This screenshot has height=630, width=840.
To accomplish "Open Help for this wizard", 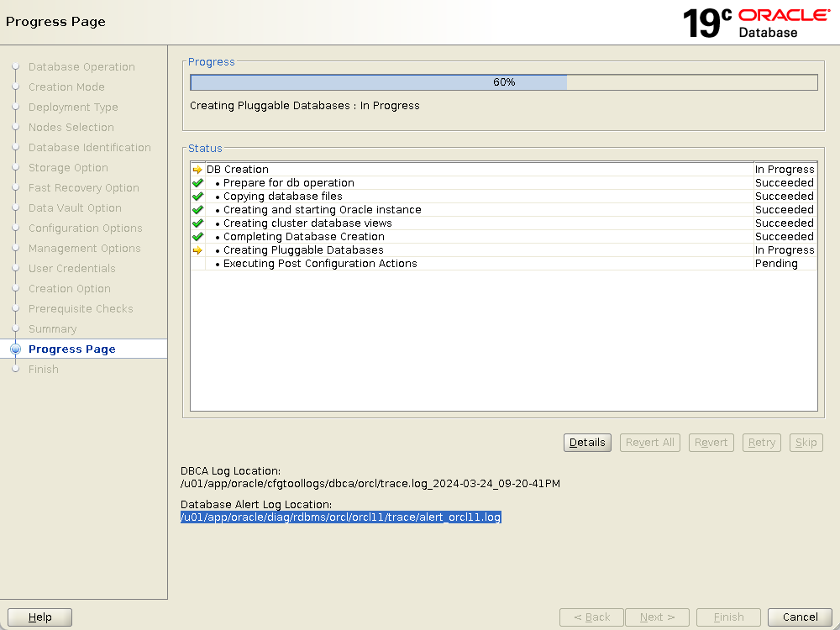I will click(39, 617).
